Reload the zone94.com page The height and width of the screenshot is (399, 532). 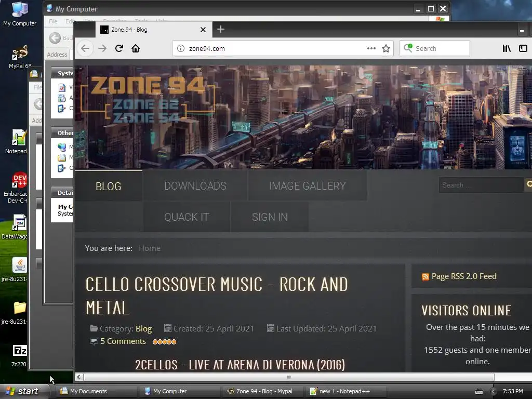pos(119,48)
